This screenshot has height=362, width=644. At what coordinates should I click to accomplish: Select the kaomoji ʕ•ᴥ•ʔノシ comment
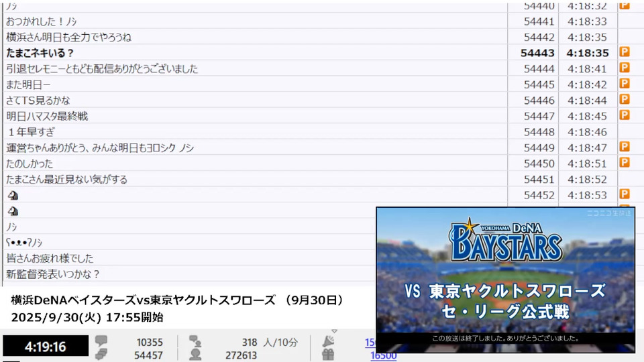point(24,243)
